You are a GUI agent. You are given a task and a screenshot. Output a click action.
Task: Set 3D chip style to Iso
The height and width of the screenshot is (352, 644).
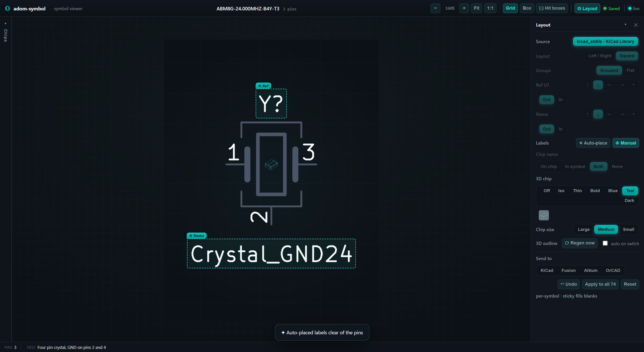click(561, 191)
